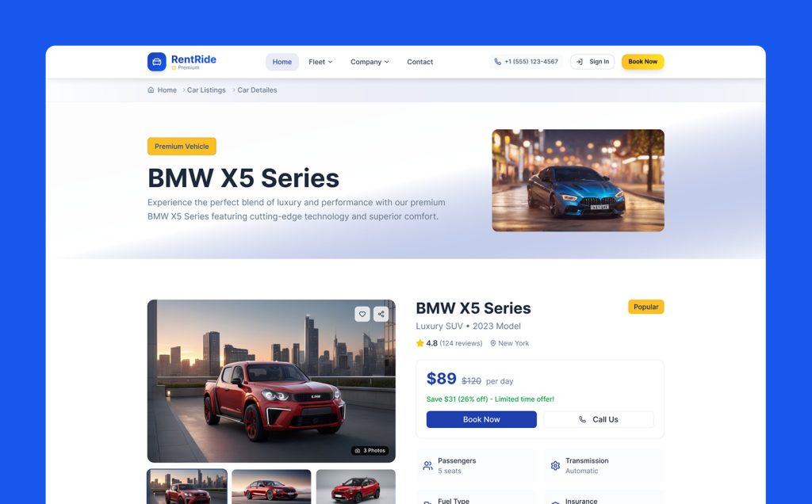
Task: Click the Call Us button
Action: pyautogui.click(x=599, y=420)
